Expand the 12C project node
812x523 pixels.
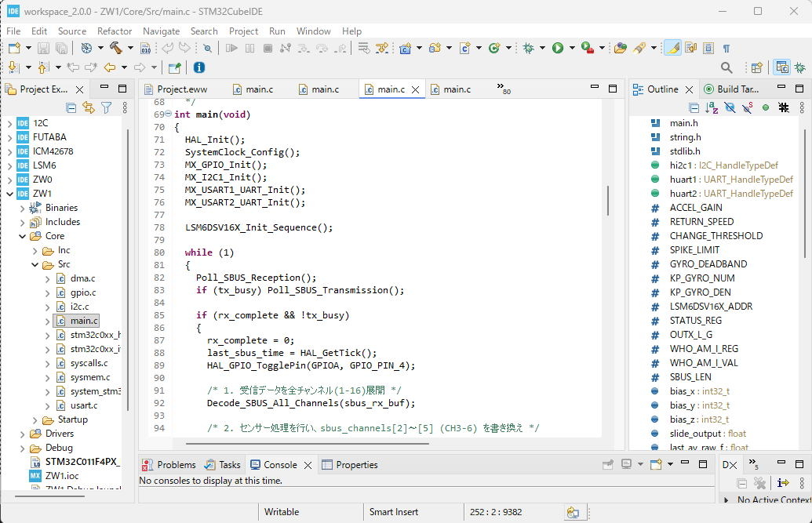(x=10, y=123)
